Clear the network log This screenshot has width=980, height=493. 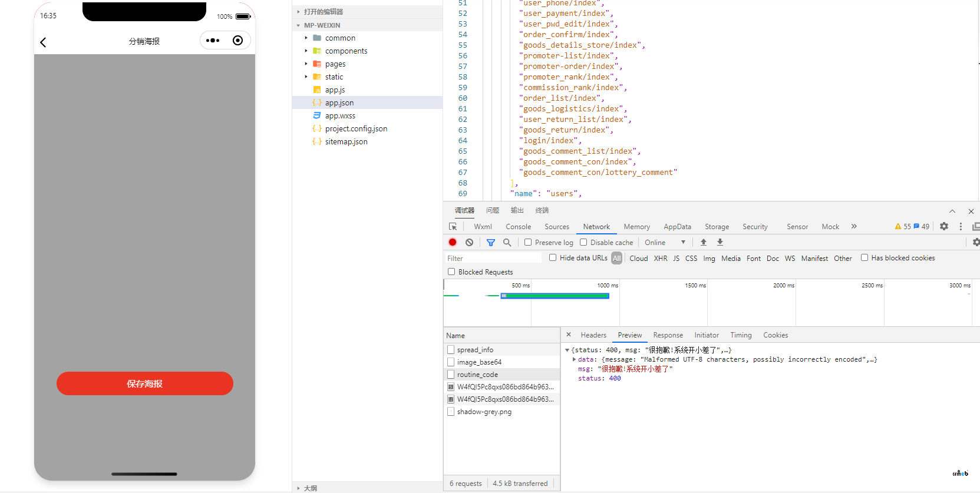pyautogui.click(x=469, y=242)
